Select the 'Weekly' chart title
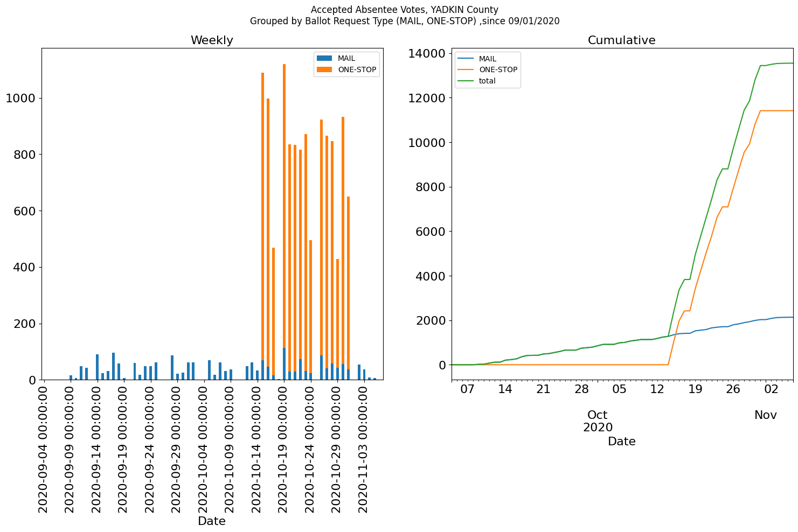The width and height of the screenshot is (798, 532). click(x=212, y=40)
